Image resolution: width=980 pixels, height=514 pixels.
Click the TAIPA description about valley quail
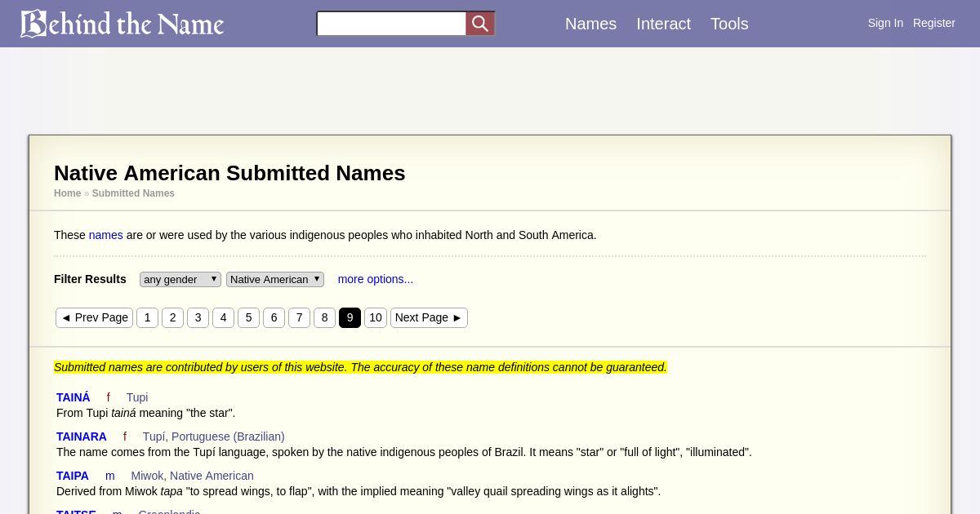tap(359, 491)
